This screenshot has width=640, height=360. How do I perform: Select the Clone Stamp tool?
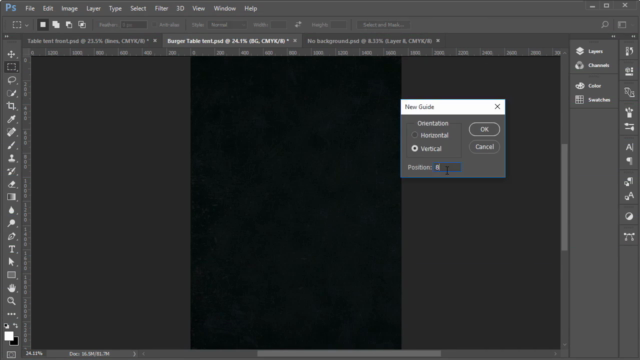tap(11, 158)
